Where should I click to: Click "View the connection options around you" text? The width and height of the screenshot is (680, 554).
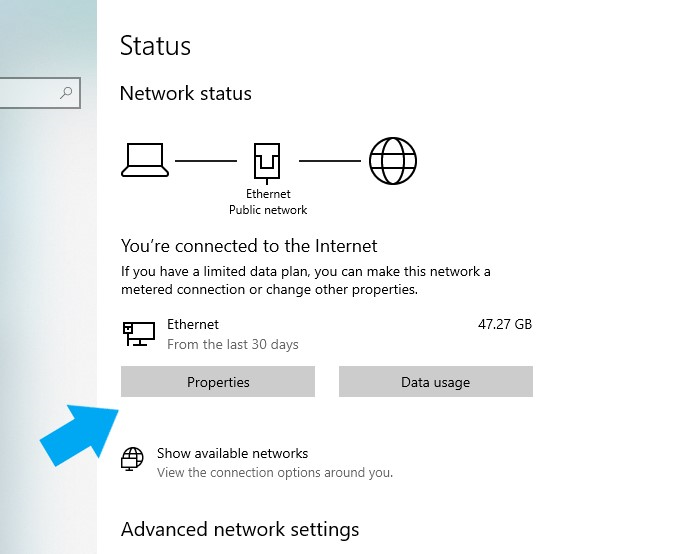(x=275, y=472)
